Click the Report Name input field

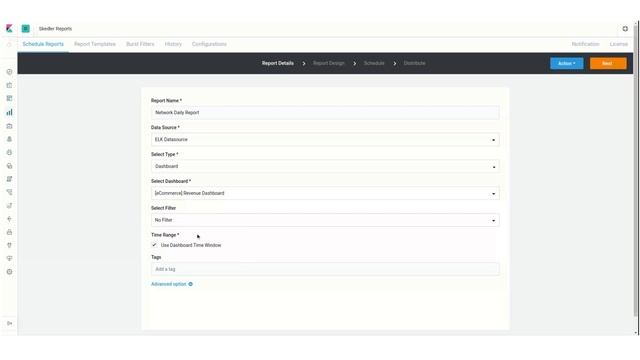325,113
